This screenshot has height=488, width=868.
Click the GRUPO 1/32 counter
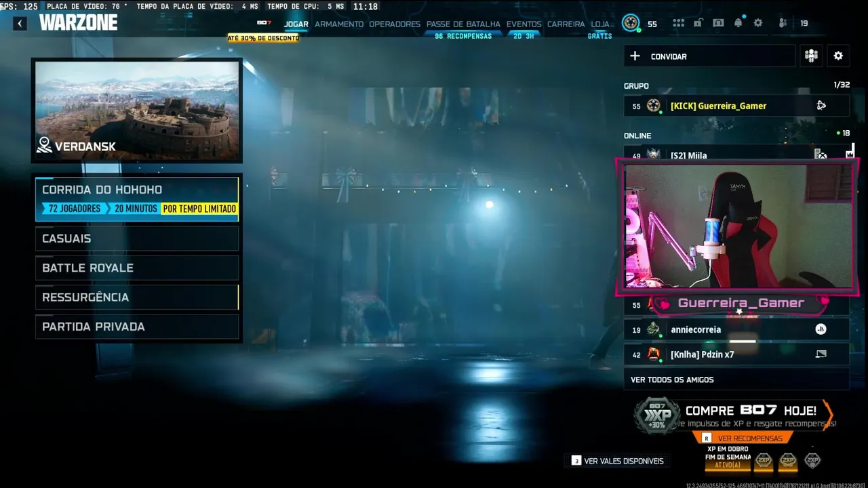pyautogui.click(x=841, y=85)
